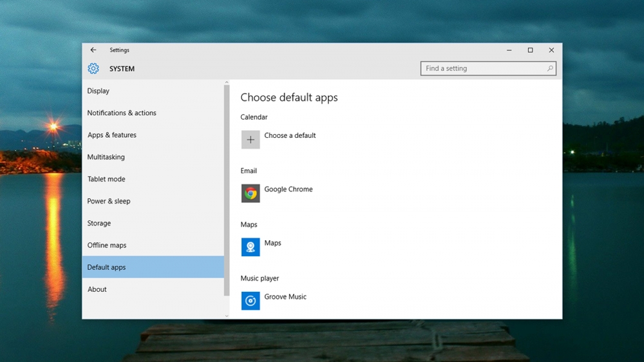This screenshot has width=644, height=362.
Task: Close the Settings window
Action: (x=552, y=50)
